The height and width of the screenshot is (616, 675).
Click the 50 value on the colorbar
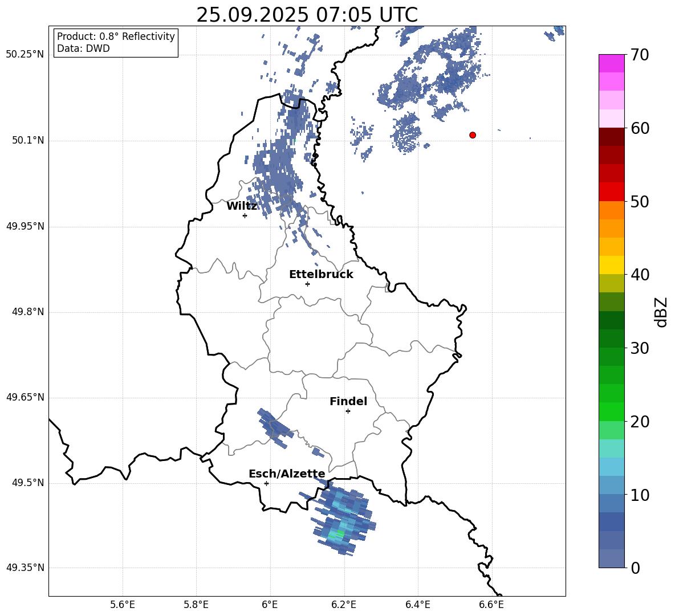(639, 201)
